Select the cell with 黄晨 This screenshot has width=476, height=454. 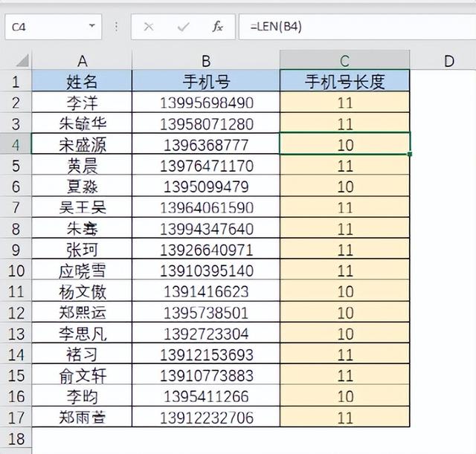[82, 165]
